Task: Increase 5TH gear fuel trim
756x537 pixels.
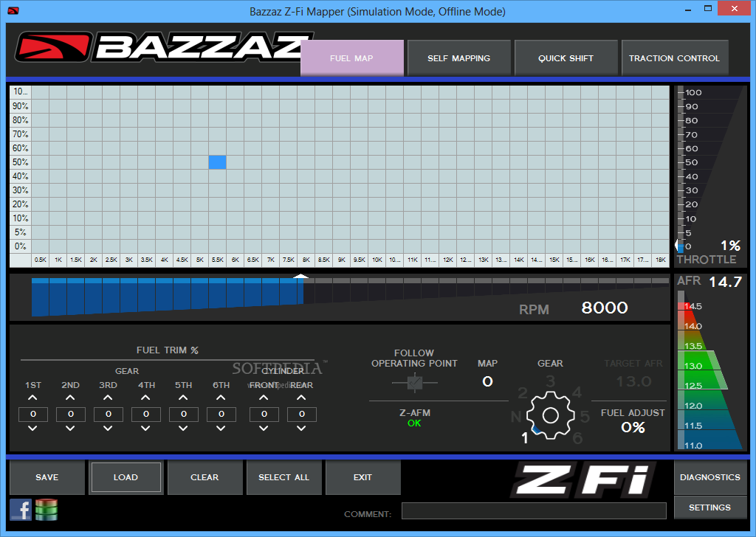Action: [x=183, y=398]
